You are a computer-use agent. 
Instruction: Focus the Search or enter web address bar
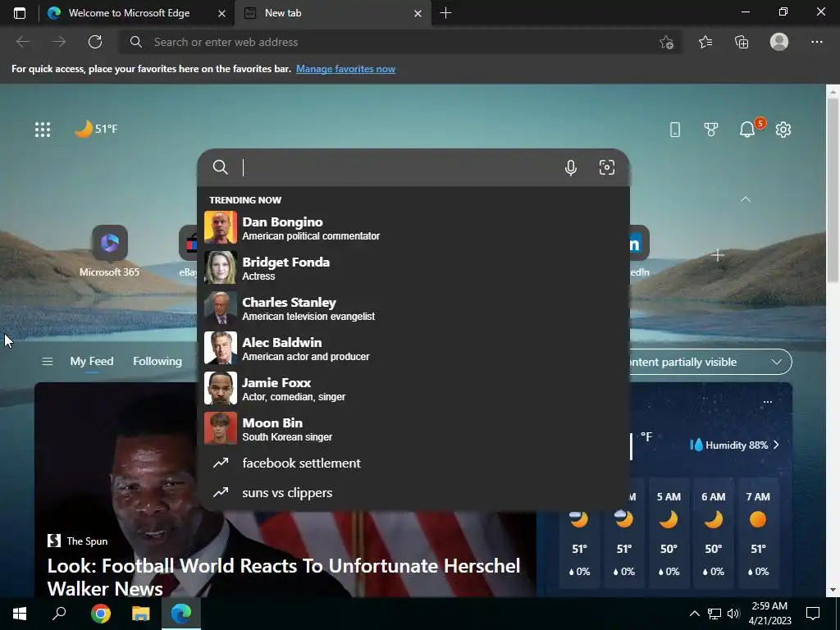(x=399, y=42)
